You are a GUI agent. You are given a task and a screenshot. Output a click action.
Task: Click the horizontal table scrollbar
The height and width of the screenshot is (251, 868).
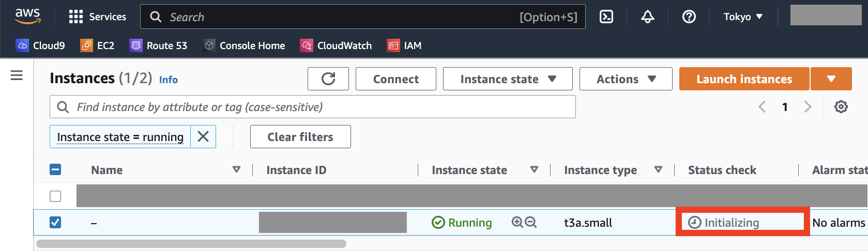tap(191, 244)
